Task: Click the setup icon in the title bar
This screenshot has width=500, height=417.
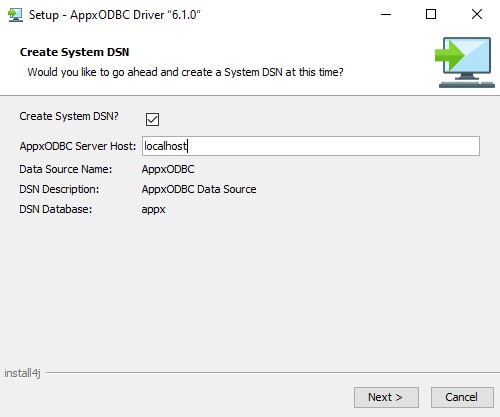Action: click(x=15, y=15)
